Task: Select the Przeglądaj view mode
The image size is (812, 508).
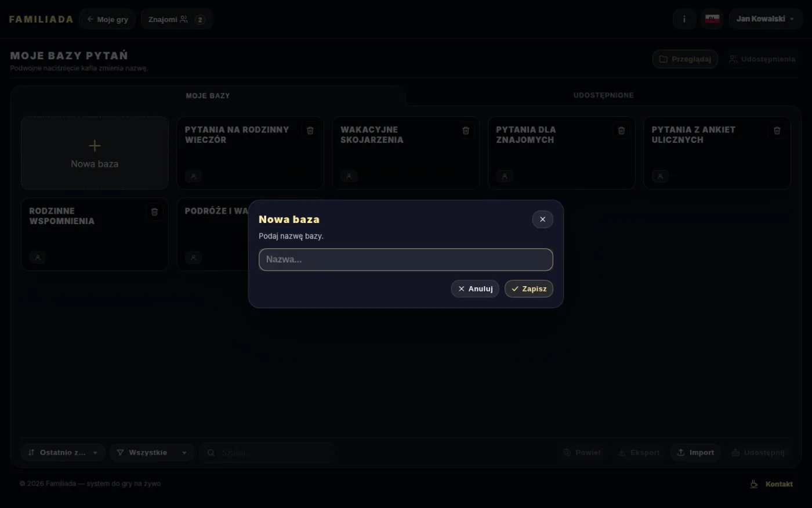Action: coord(686,59)
